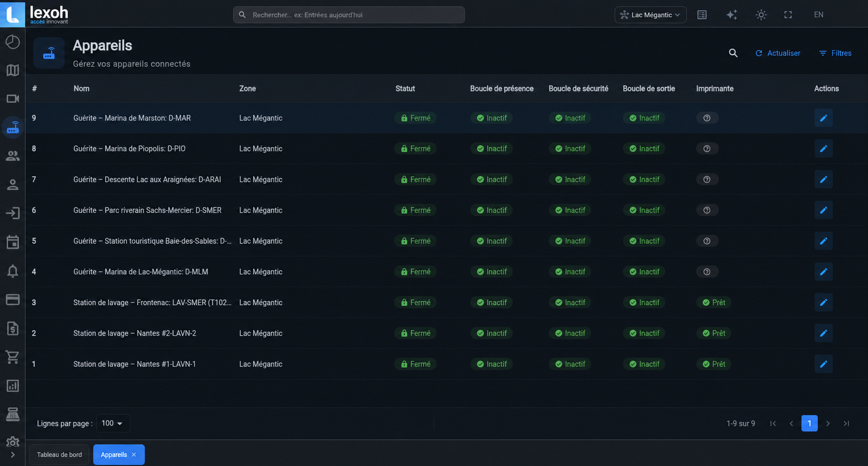The image size is (868, 466).
Task: Open the invoice dollar document sidebar icon
Action: tap(13, 329)
